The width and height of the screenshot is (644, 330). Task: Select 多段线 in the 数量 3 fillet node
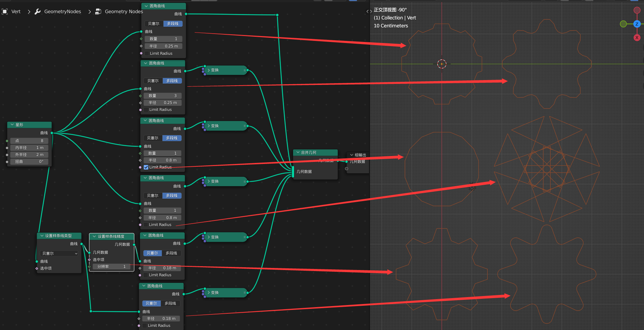pyautogui.click(x=172, y=81)
